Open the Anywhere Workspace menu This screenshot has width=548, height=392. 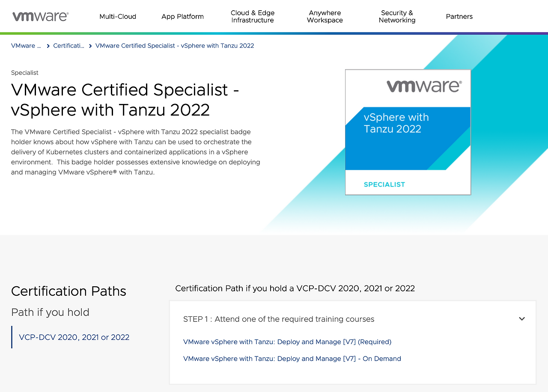325,16
